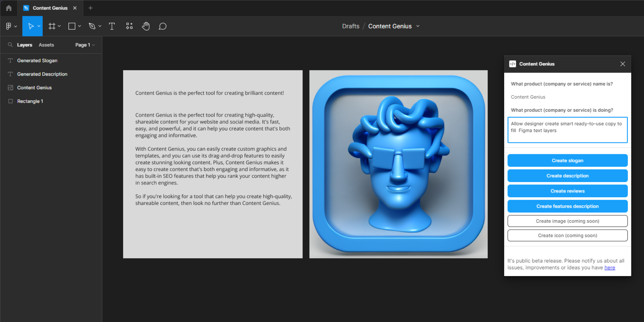Select the Comment tool
Viewport: 644px width, 322px height.
coord(163,26)
